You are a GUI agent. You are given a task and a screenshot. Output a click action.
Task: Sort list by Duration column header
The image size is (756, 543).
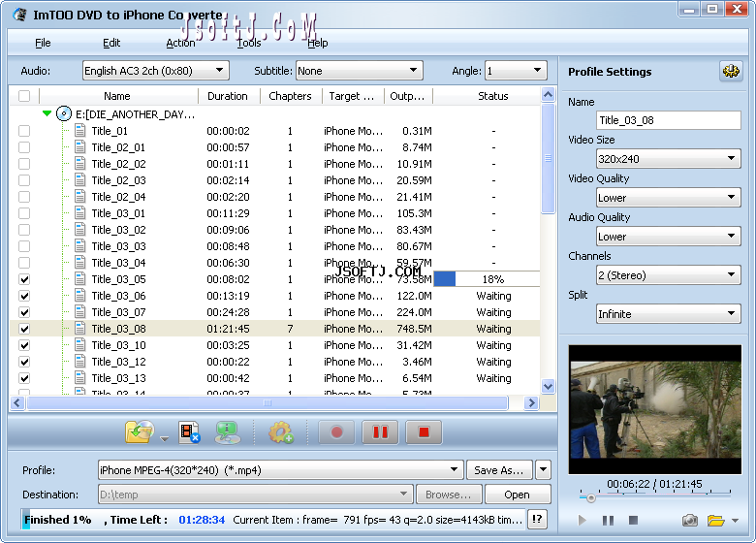click(x=228, y=96)
